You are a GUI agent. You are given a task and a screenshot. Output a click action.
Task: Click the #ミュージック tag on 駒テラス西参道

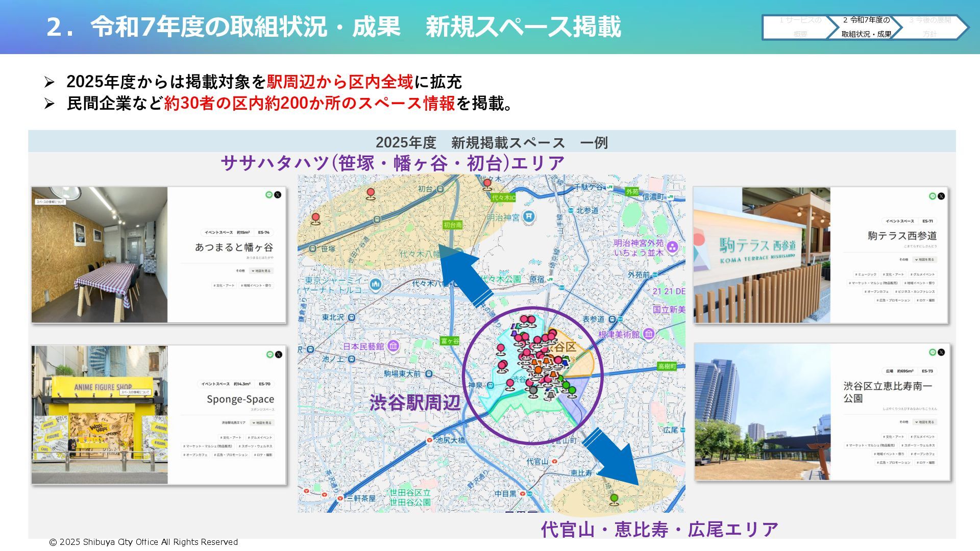865,274
